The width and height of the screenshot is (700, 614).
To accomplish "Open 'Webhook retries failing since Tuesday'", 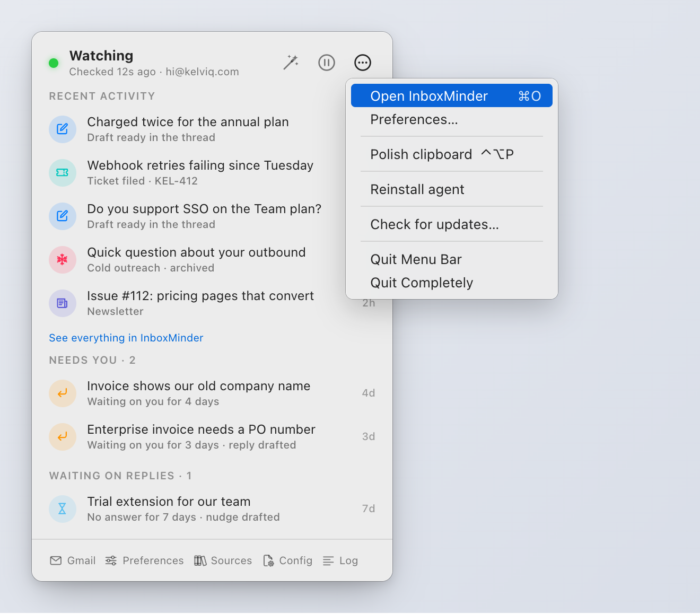I will click(x=200, y=166).
